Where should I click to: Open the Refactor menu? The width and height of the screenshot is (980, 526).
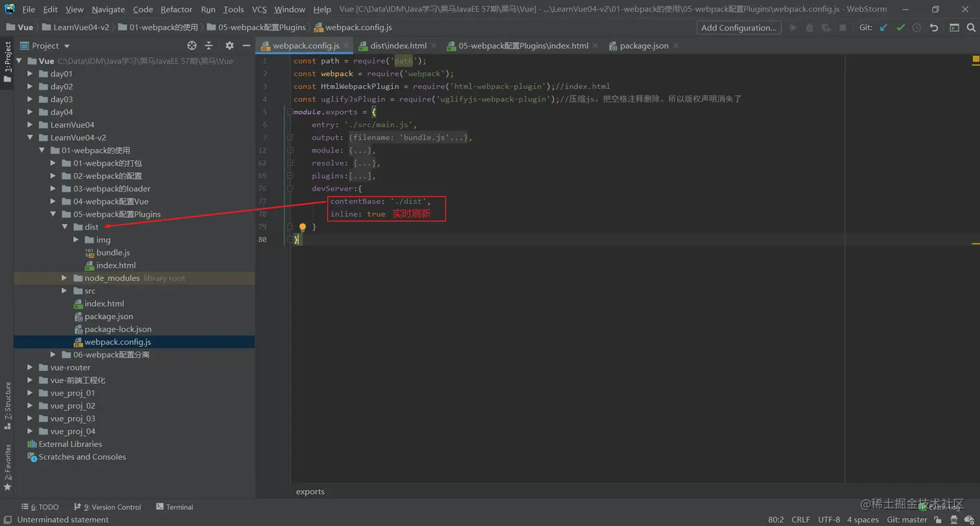coord(176,9)
